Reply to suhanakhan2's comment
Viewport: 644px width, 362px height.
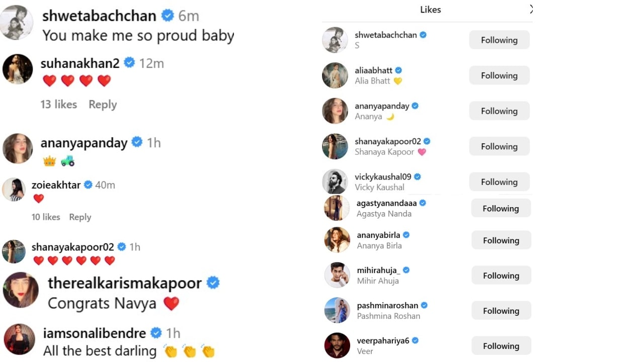[102, 105]
